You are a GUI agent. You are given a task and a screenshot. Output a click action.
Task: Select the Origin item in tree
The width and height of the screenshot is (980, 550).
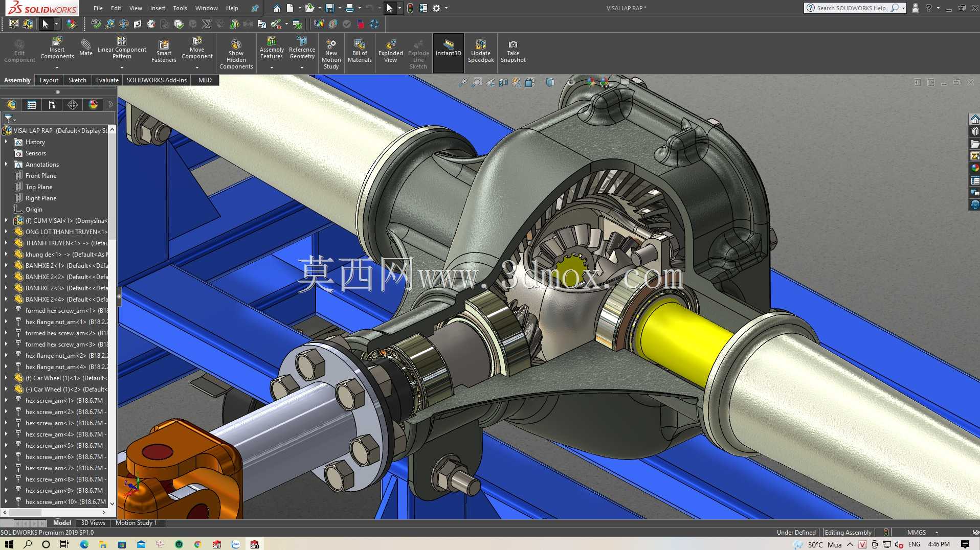[34, 210]
